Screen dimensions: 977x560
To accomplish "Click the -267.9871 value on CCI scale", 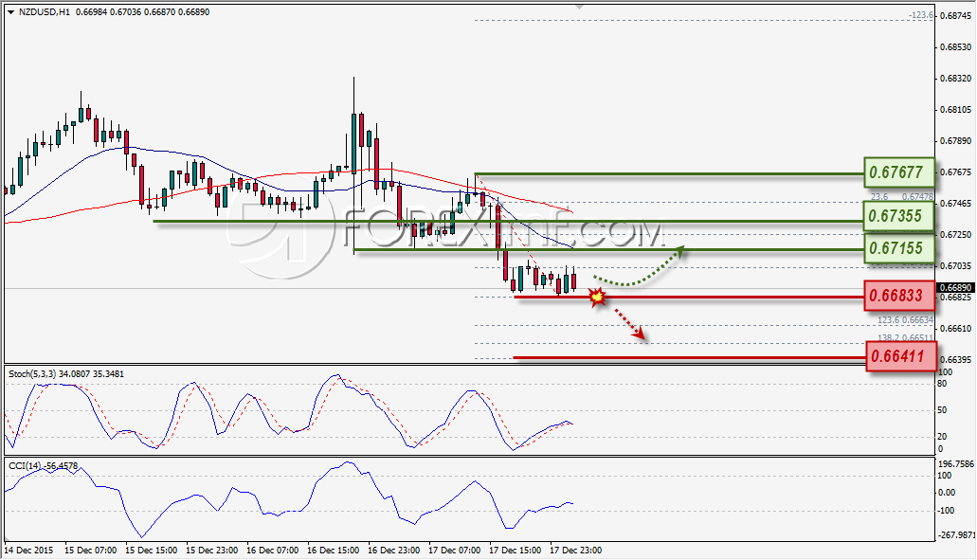I will [x=956, y=535].
